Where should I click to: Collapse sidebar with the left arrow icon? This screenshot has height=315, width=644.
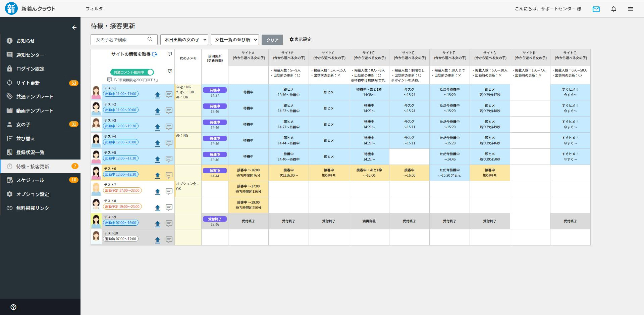tap(74, 28)
